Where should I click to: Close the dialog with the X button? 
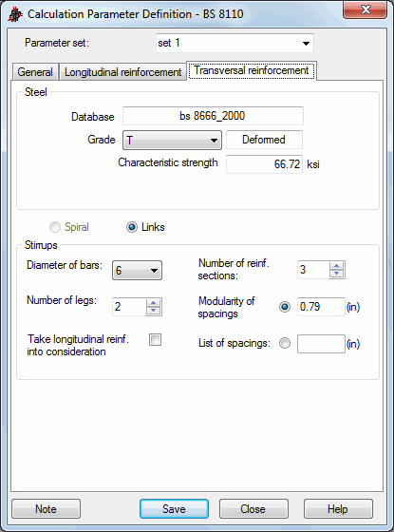click(x=365, y=9)
